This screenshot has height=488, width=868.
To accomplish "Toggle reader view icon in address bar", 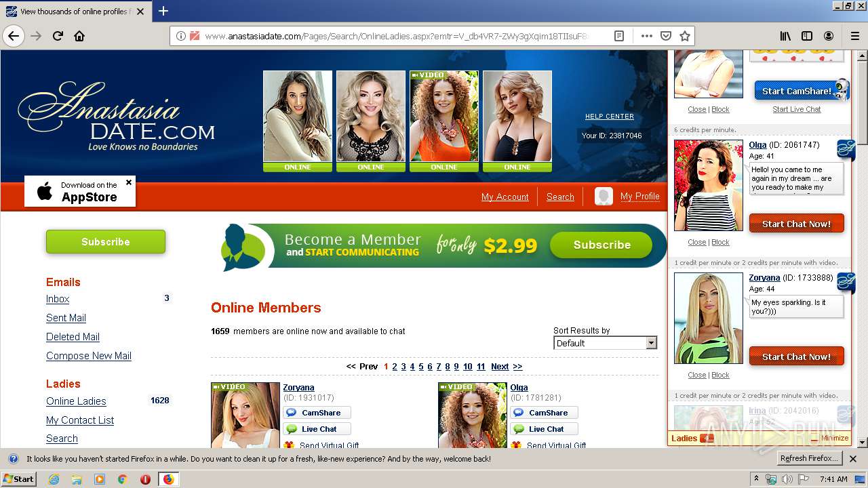I will [x=619, y=36].
